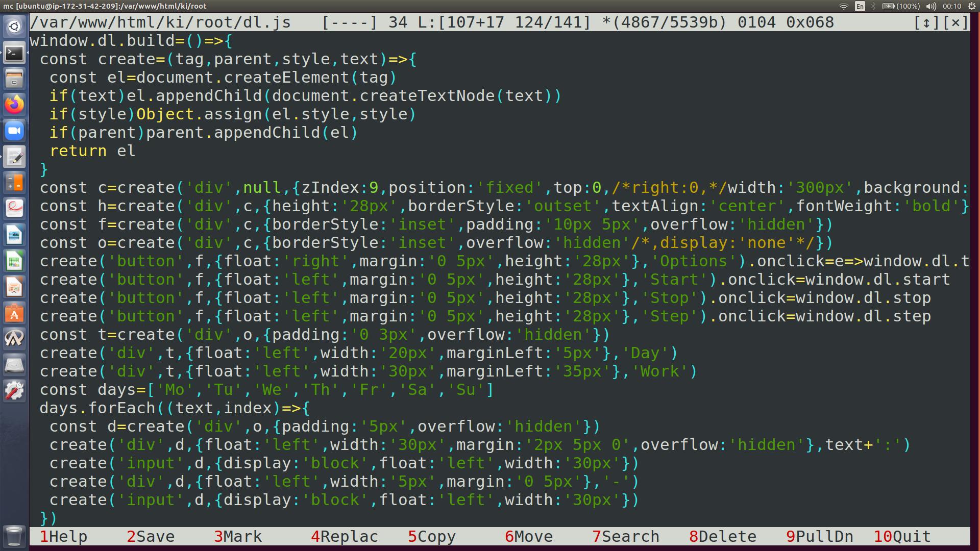Click 10Quit to exit the editor
This screenshot has width=980, height=551.
902,537
